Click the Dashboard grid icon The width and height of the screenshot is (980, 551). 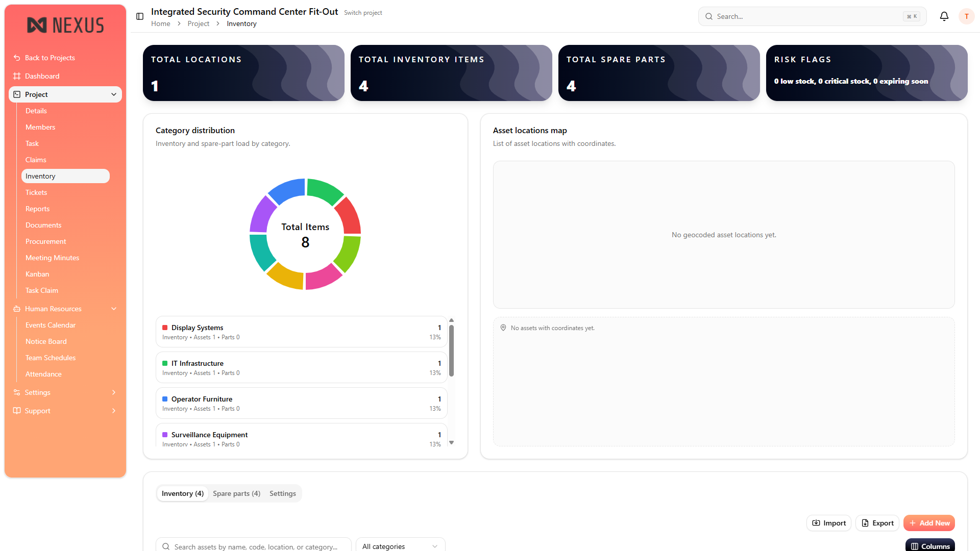click(17, 76)
